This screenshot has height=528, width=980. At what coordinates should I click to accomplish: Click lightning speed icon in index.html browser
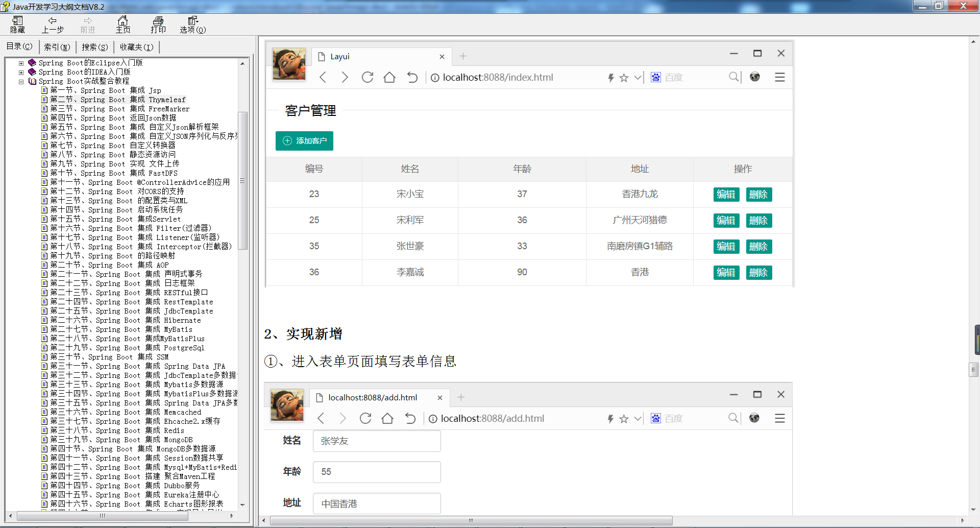coord(610,78)
